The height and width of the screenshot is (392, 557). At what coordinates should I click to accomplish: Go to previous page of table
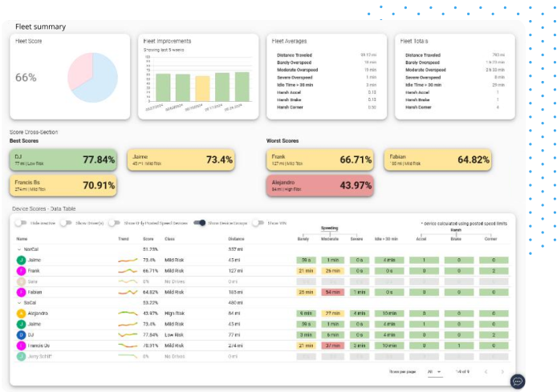484,372
